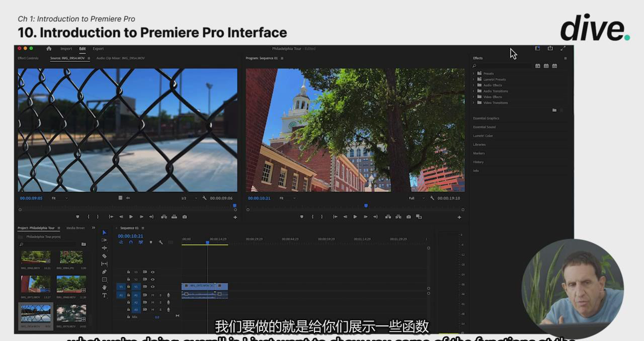Solo audio track A2
The image size is (644, 341).
[x=160, y=302]
